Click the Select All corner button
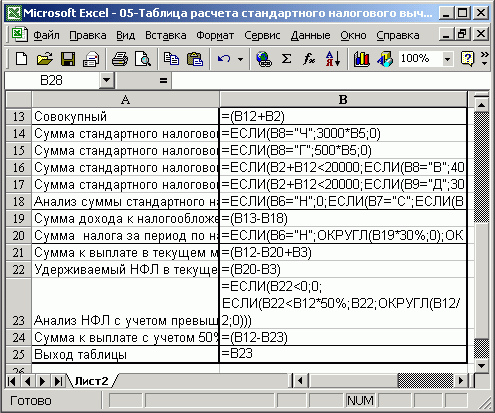Screen dimensions: 495x413 pyautogui.click(x=19, y=99)
